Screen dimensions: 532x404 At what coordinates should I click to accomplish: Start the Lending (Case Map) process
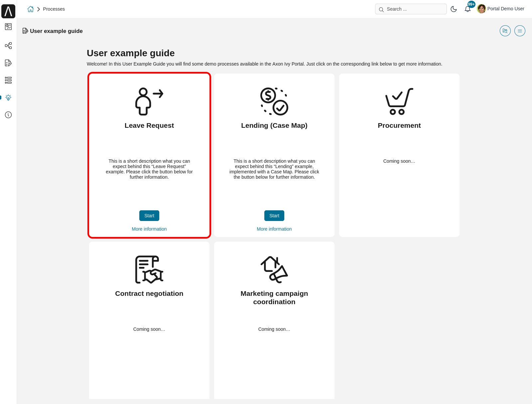pos(274,216)
